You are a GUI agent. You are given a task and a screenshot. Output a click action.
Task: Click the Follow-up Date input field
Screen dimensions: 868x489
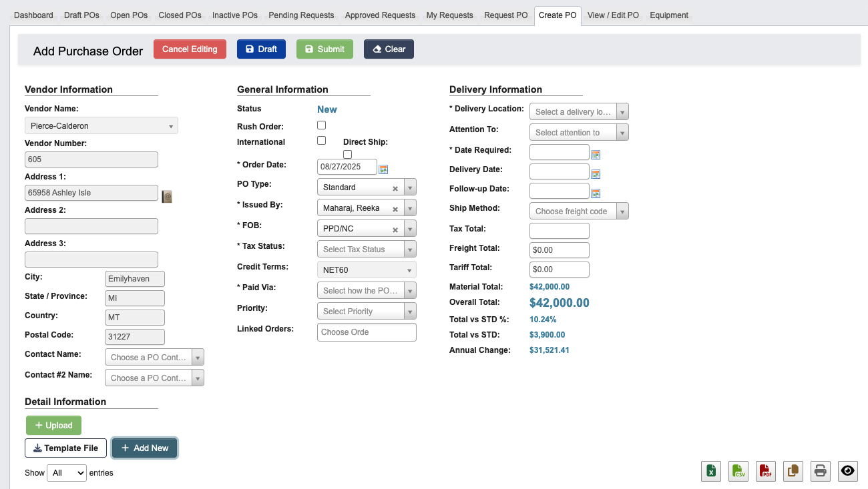(560, 191)
